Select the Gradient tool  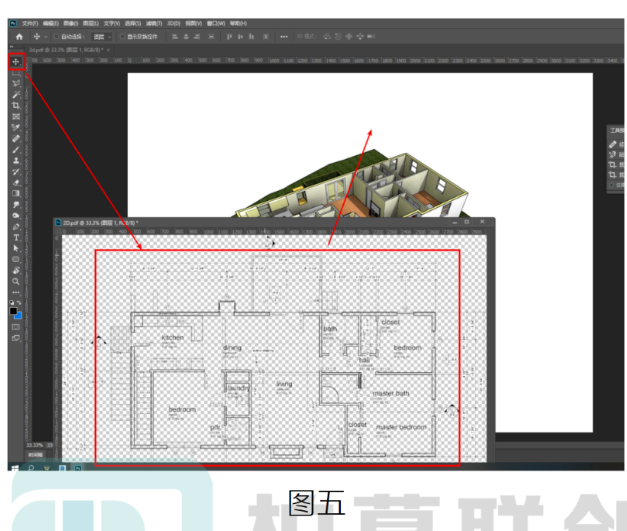tap(16, 194)
